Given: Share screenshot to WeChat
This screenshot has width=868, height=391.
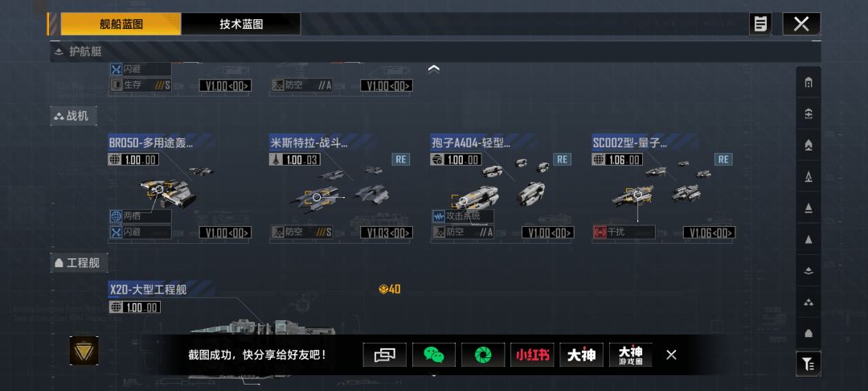Looking at the screenshot, I should (434, 355).
